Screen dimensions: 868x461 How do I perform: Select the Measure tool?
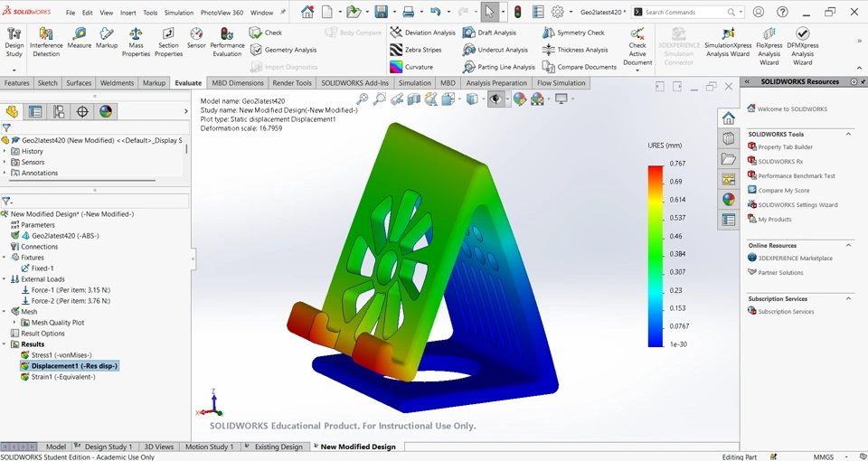tap(80, 39)
